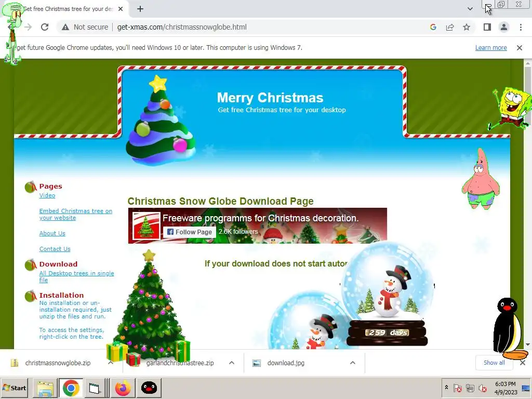
Task: Open All Desktop trees in single file link
Action: click(77, 277)
